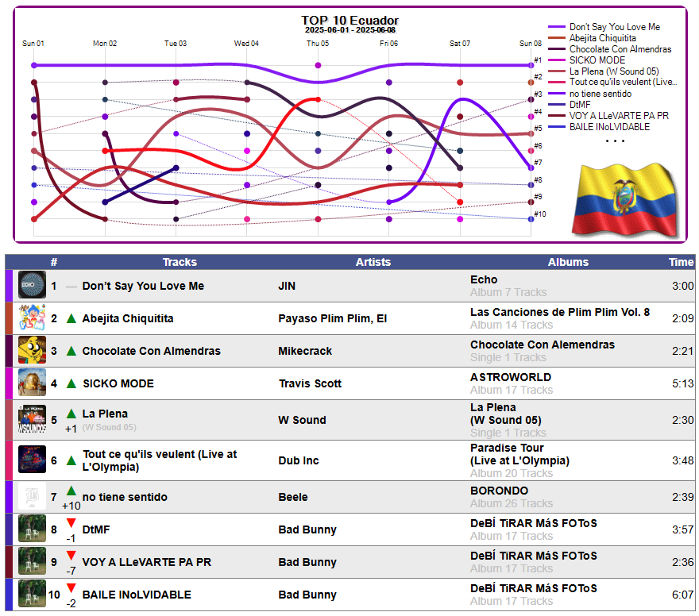Select BAILE INoLVIDABLE legend entry
The width and height of the screenshot is (699, 616).
599,127
